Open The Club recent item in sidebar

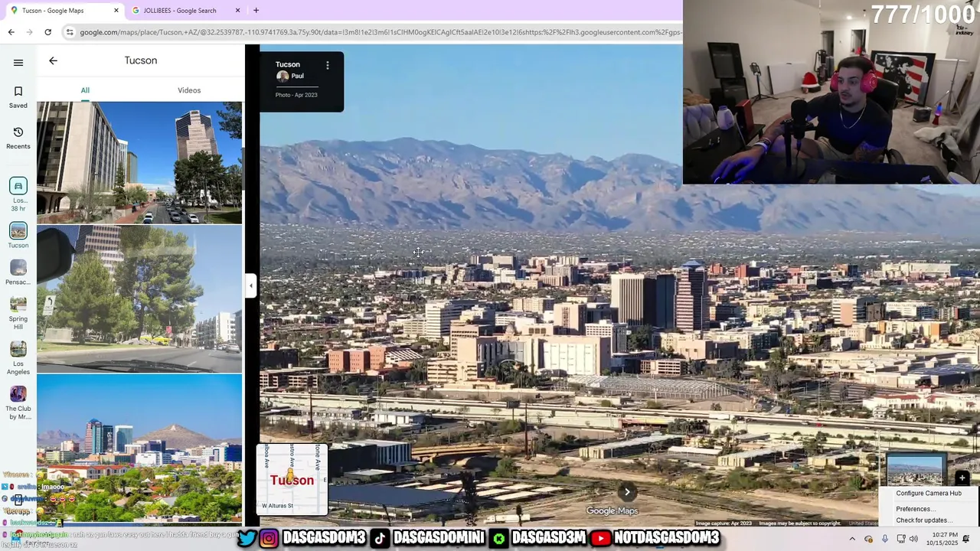coord(18,403)
